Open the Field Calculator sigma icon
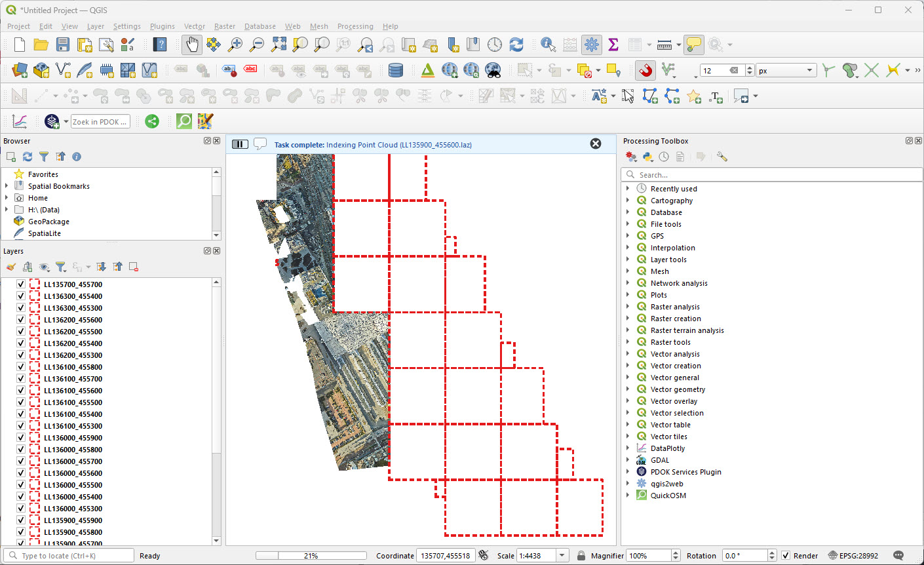Screen dimensions: 924x565 coord(613,45)
